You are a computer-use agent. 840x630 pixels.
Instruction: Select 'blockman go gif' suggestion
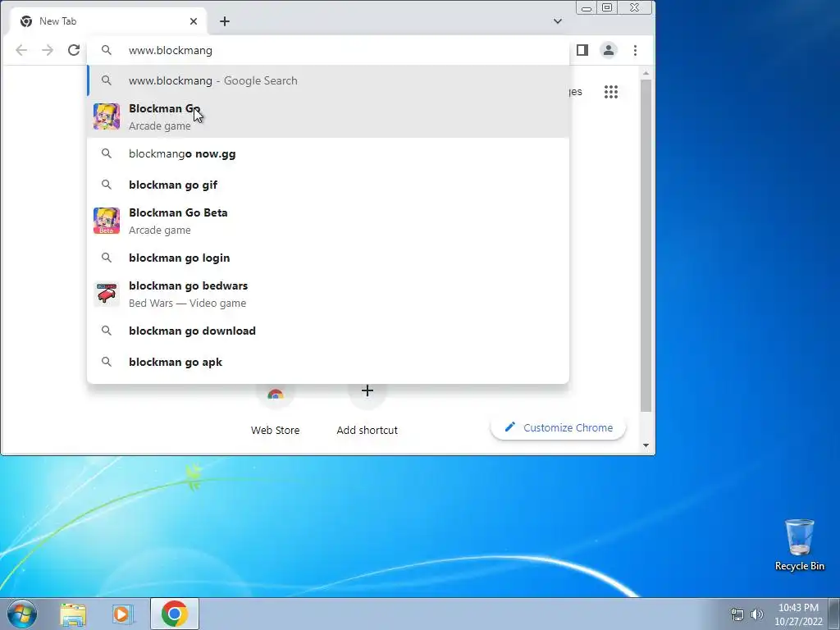click(x=328, y=185)
